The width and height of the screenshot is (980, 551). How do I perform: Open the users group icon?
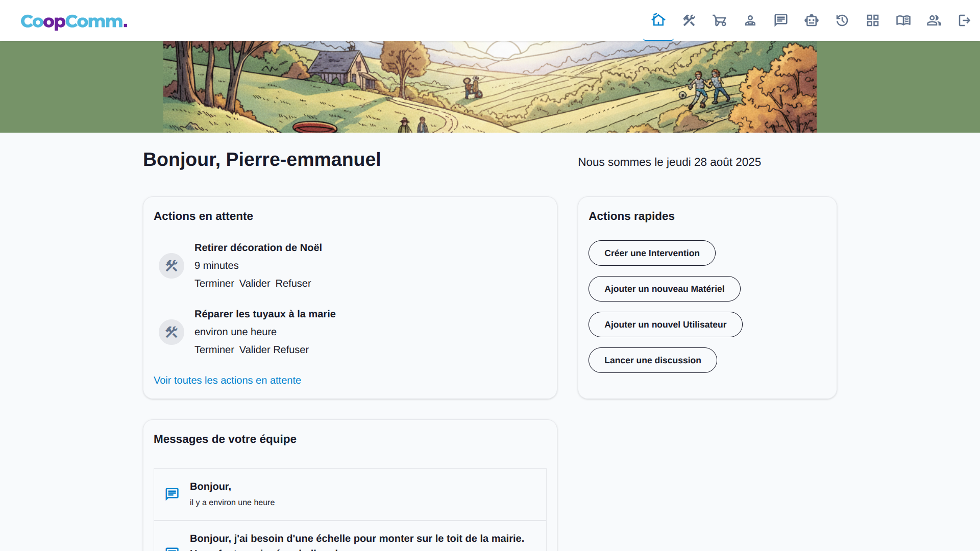(x=934, y=20)
